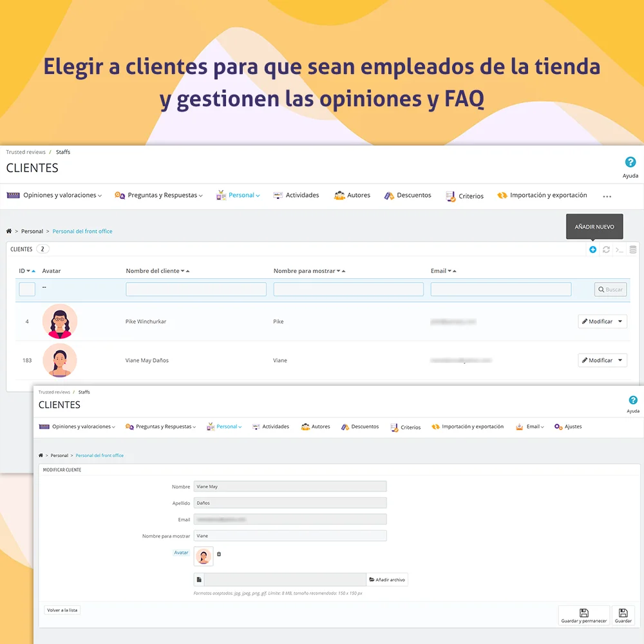
Task: Refresh the CLIENTES list
Action: [605, 249]
